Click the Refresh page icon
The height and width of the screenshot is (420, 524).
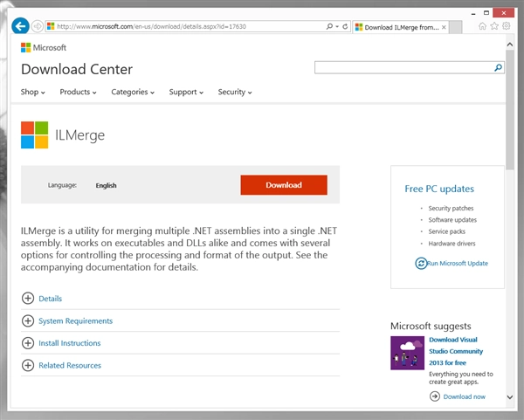click(345, 26)
